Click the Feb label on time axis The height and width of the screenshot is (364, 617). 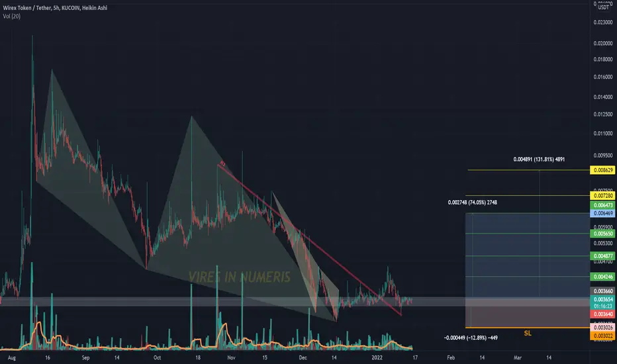451,357
